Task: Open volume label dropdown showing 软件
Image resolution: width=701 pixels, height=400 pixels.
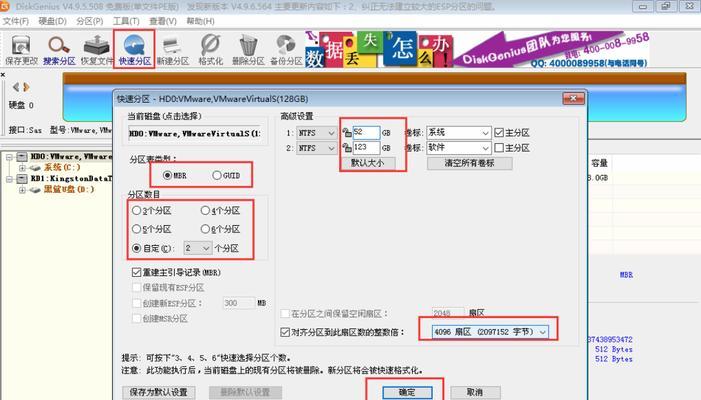Action: pos(459,148)
